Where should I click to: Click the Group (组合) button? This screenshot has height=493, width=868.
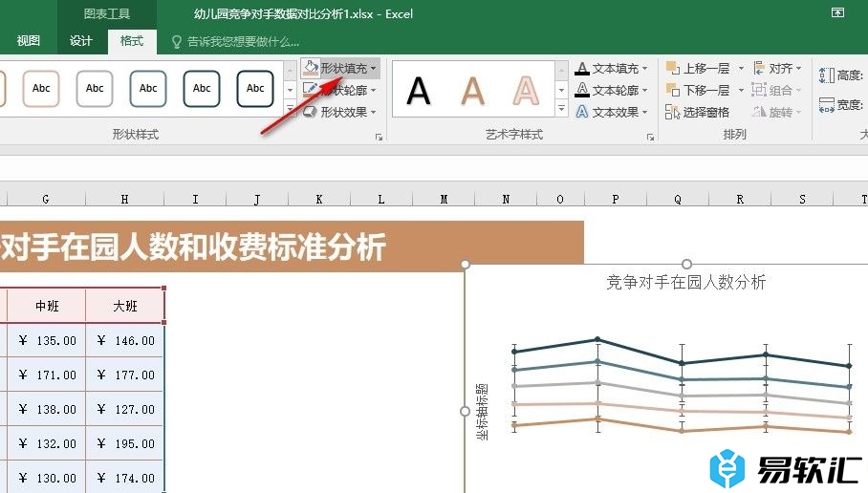[776, 90]
